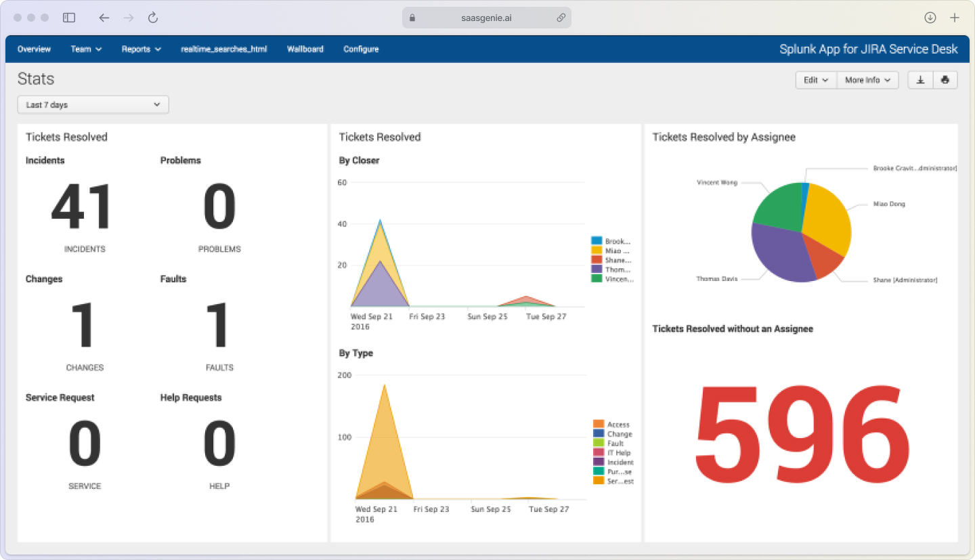Open a new browser tab with the plus icon
This screenshot has height=560, width=975.
(x=955, y=18)
